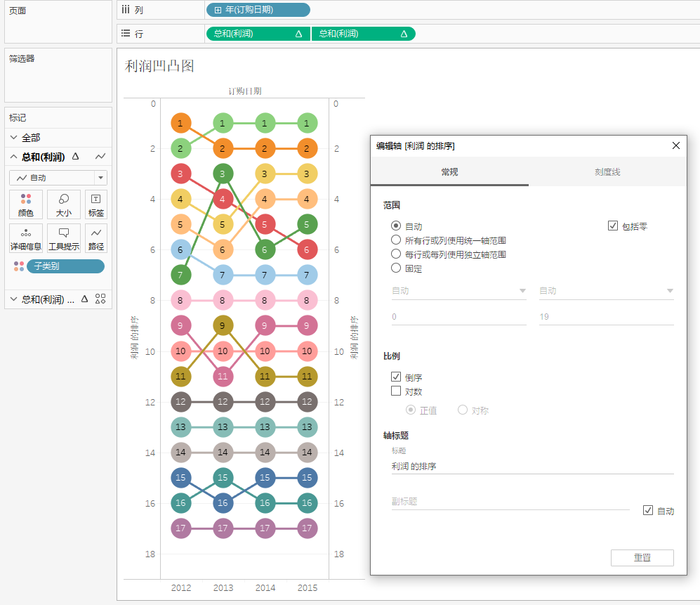Expand the second 总和(利润) marks section
700x605 pixels.
[x=14, y=299]
